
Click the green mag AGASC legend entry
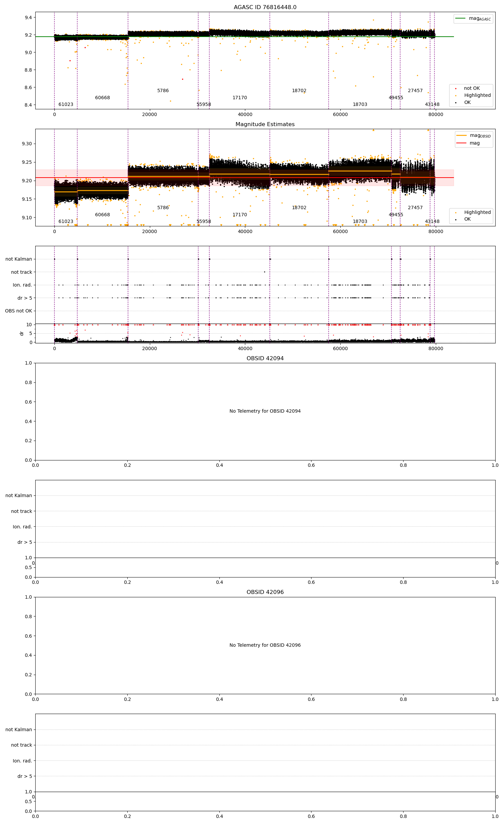point(473,18)
